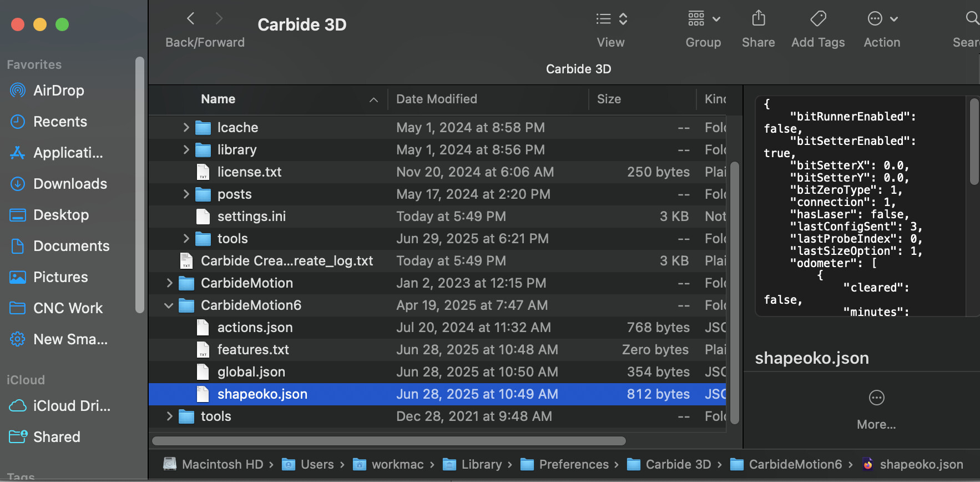980x482 pixels.
Task: Expand the nested tools folder under settings.ini
Action: 186,239
